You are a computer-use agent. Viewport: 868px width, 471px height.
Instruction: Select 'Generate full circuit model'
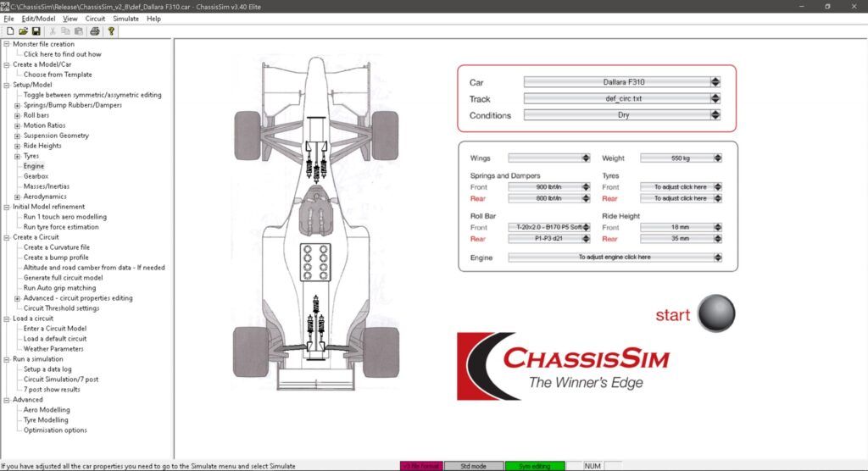tap(63, 278)
